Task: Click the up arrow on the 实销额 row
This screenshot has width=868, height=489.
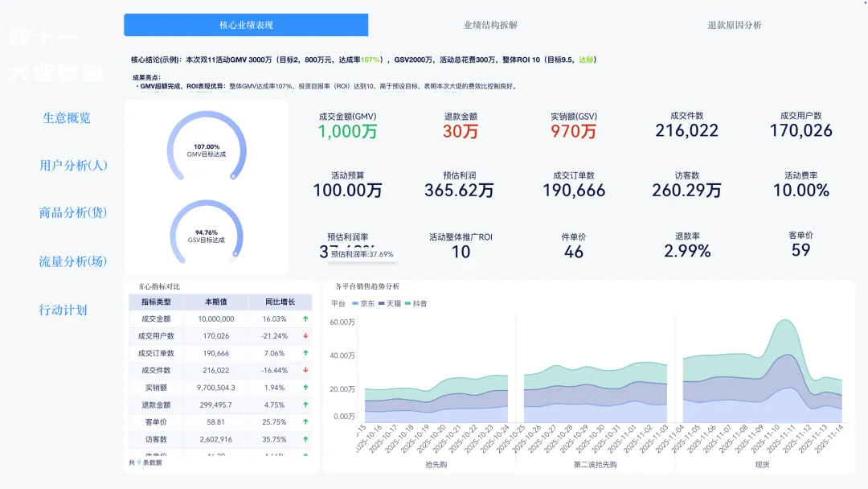Action: pos(305,388)
